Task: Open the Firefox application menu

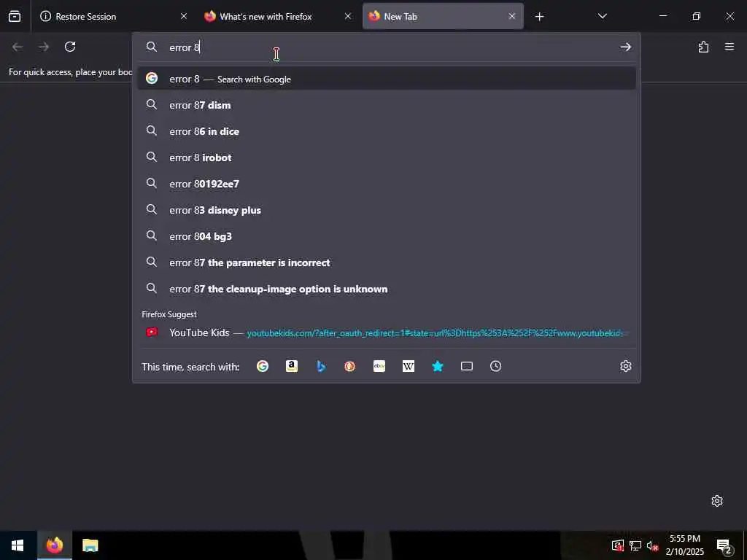Action: click(x=729, y=47)
